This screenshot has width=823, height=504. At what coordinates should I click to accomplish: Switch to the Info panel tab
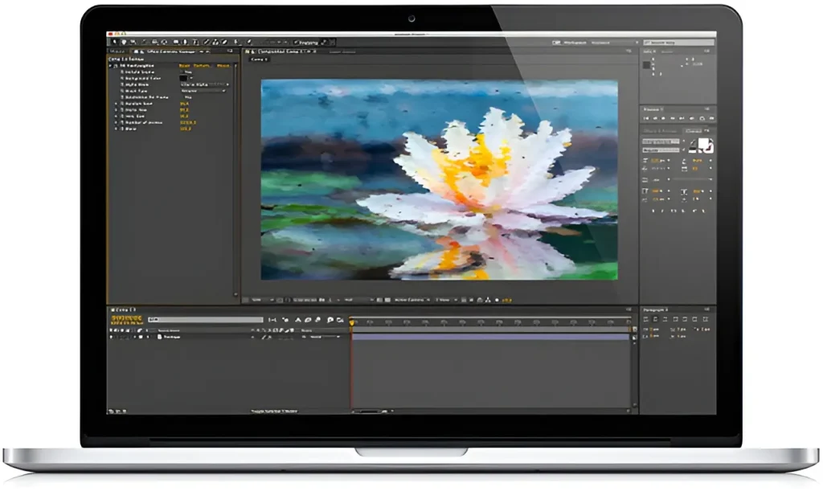tap(649, 51)
